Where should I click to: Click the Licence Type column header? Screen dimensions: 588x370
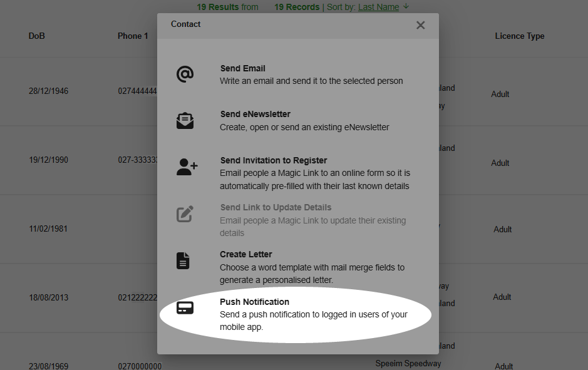(x=519, y=36)
